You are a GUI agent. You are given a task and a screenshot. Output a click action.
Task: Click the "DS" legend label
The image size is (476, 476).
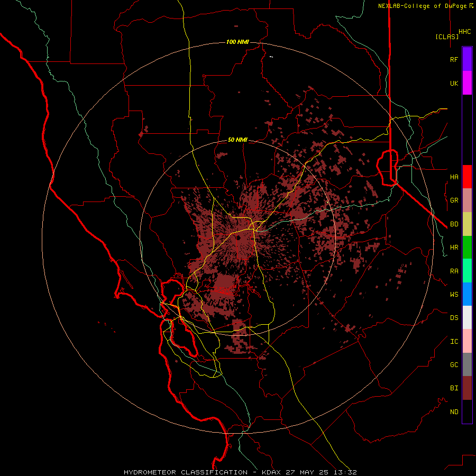pos(454,318)
